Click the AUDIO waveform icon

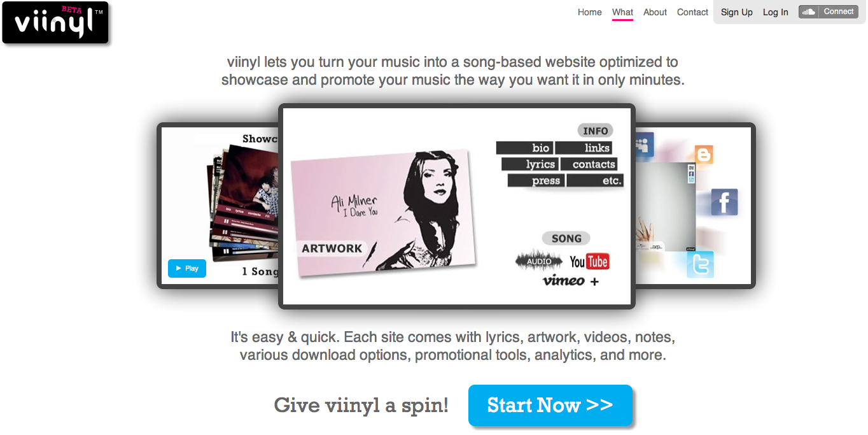pos(539,261)
